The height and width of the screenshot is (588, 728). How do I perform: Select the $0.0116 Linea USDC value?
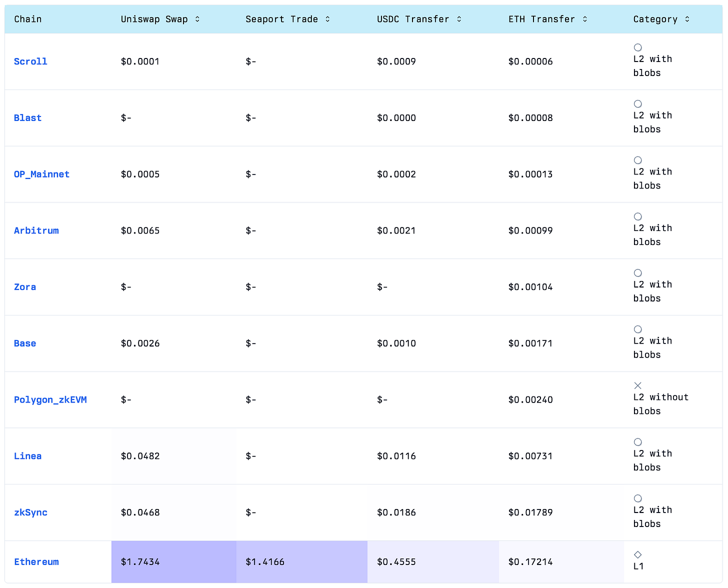click(396, 456)
